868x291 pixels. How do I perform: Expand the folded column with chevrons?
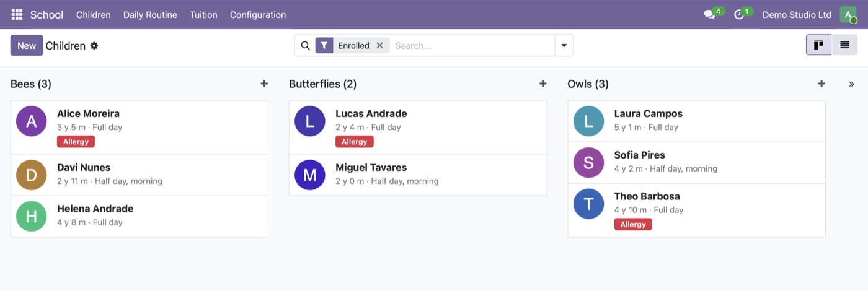pos(851,84)
